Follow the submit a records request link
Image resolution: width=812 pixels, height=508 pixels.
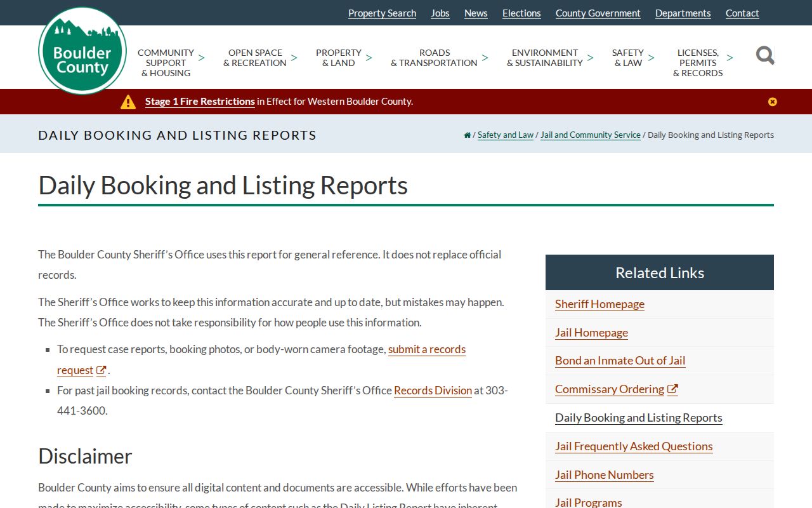click(427, 349)
